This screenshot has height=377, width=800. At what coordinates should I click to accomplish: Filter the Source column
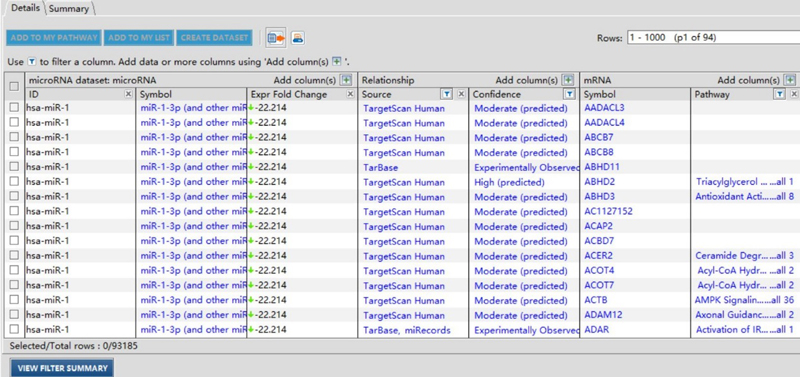[446, 94]
